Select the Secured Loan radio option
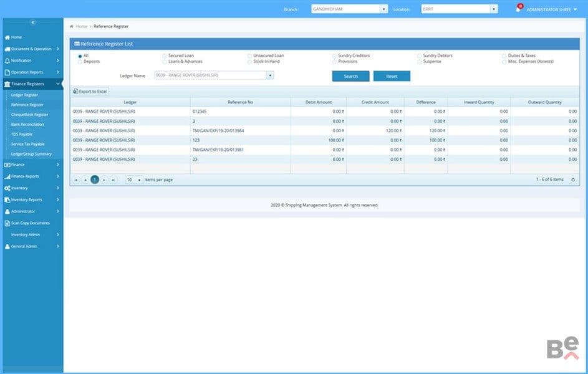The height and width of the screenshot is (374, 588). 164,56
